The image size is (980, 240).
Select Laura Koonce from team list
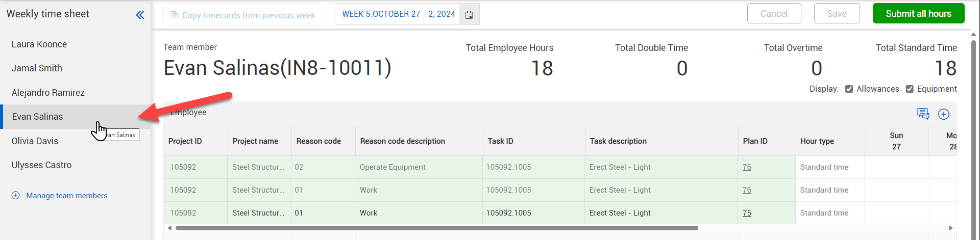(39, 44)
